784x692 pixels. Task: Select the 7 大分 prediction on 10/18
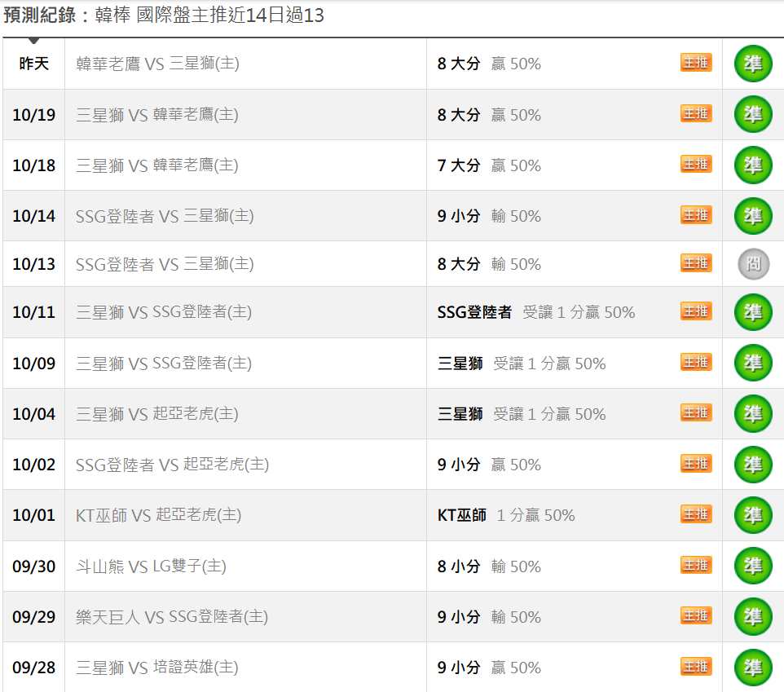(x=459, y=165)
